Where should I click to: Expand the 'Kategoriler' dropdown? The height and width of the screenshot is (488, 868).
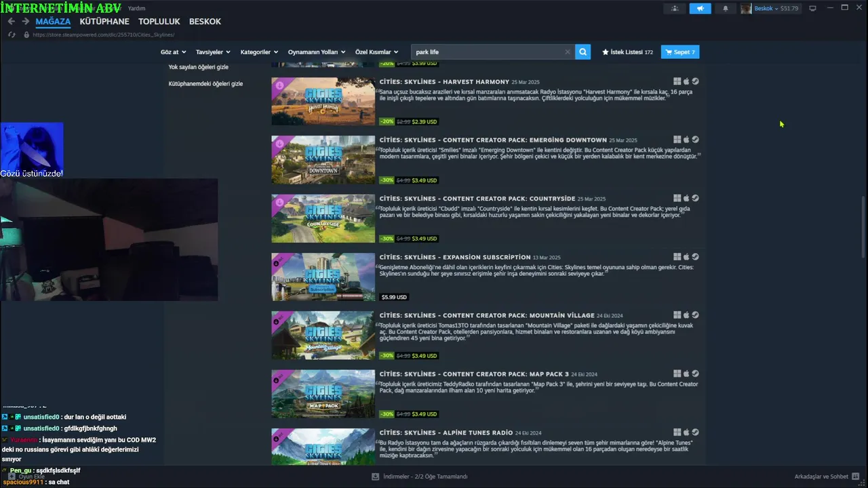point(259,52)
